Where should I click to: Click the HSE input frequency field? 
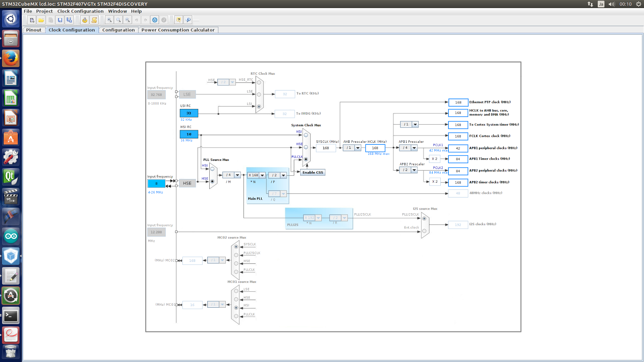click(156, 183)
